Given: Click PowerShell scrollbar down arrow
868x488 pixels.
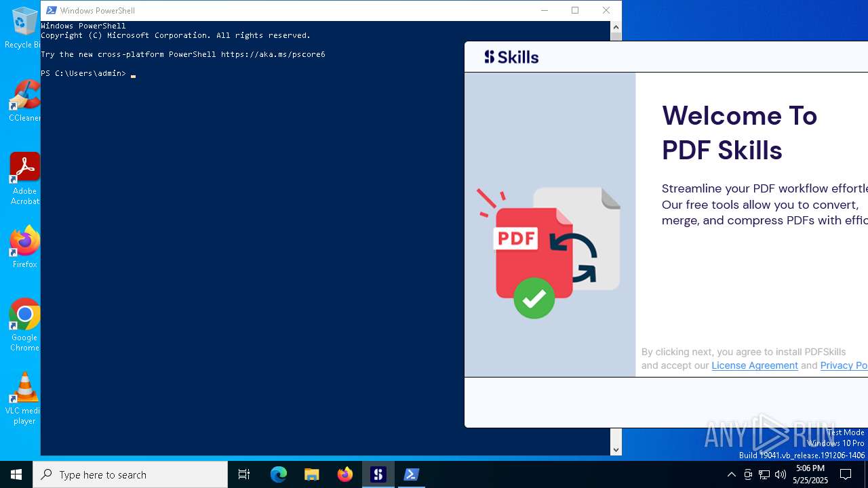Looking at the screenshot, I should (x=616, y=449).
